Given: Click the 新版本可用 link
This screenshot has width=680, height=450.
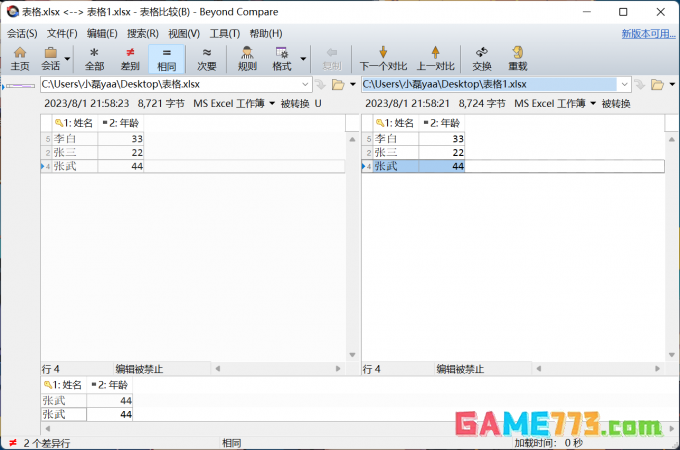Looking at the screenshot, I should click(x=648, y=33).
